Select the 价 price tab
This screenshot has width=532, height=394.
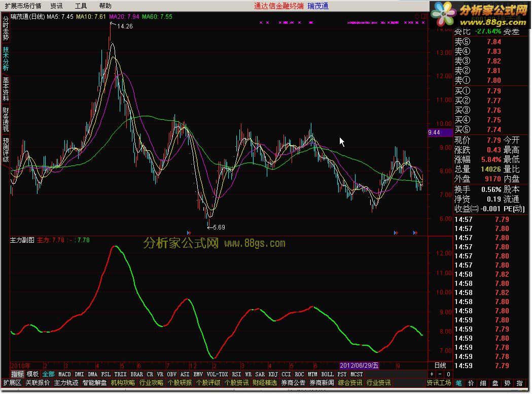[x=471, y=383]
